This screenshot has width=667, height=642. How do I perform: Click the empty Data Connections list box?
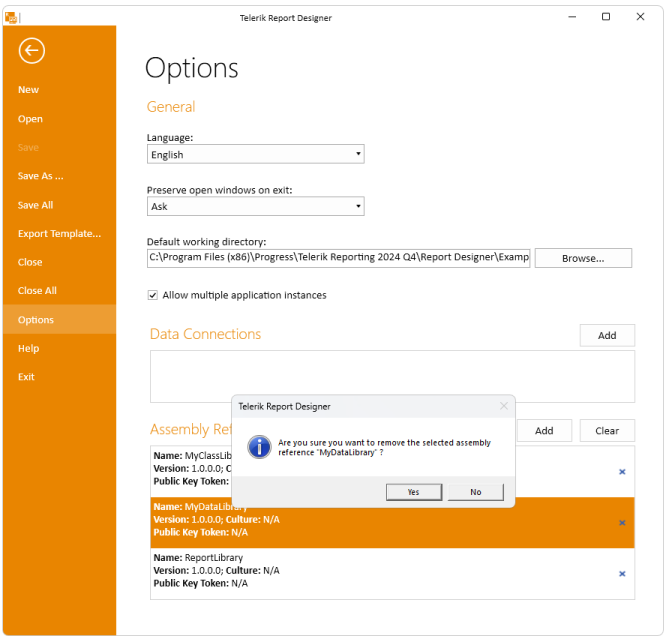point(392,377)
